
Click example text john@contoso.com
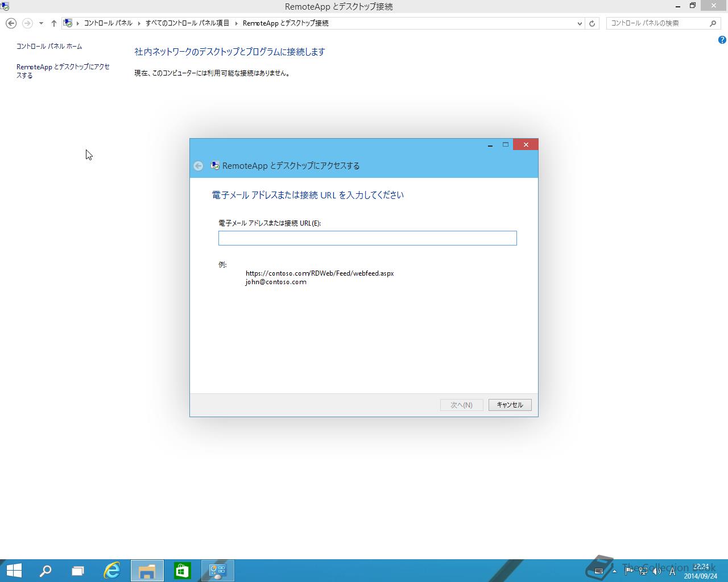pyautogui.click(x=276, y=282)
